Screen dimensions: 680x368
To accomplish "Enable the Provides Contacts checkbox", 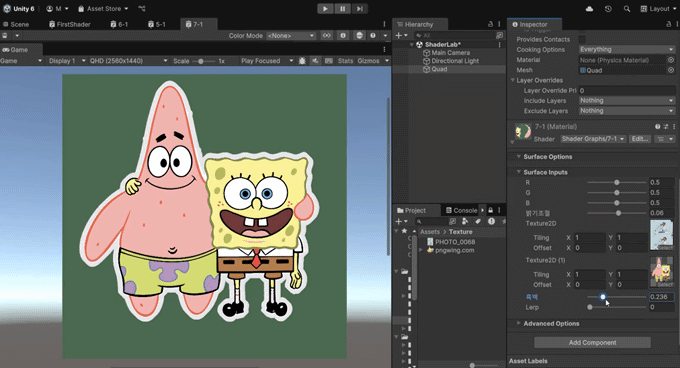I will (x=582, y=39).
